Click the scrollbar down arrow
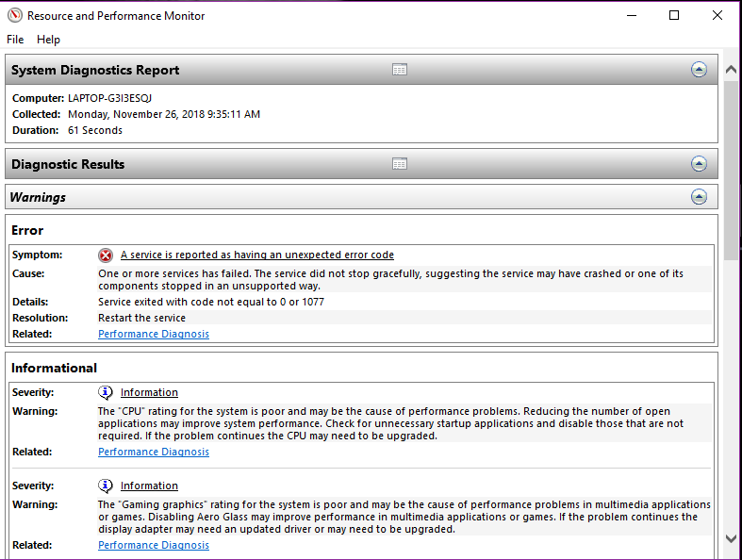This screenshot has height=560, width=742. pos(732,538)
